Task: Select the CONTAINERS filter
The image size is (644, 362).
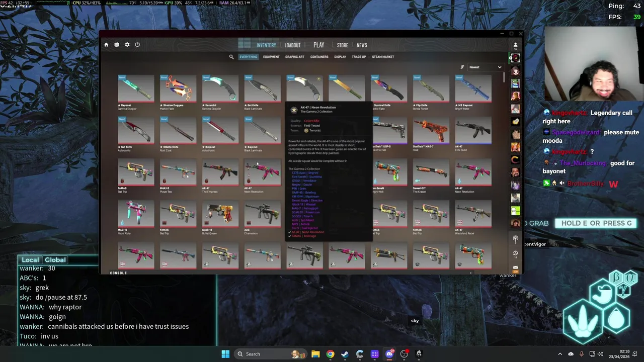Action: pyautogui.click(x=319, y=57)
